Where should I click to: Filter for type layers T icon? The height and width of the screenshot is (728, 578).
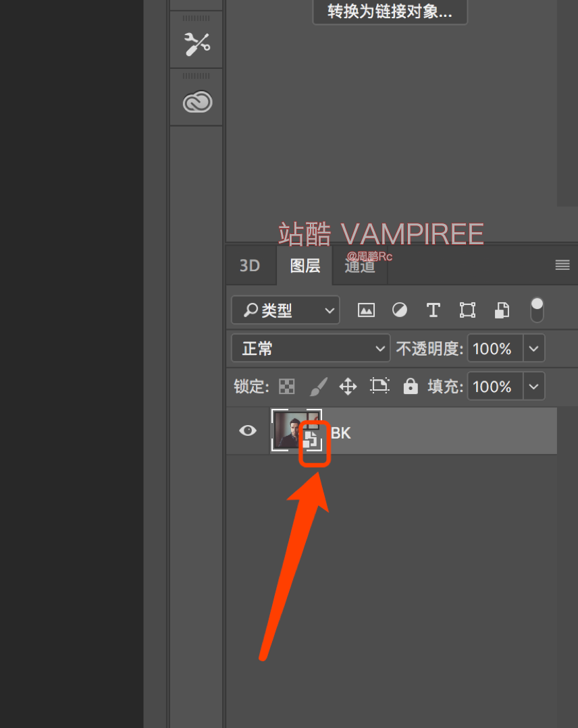point(433,310)
